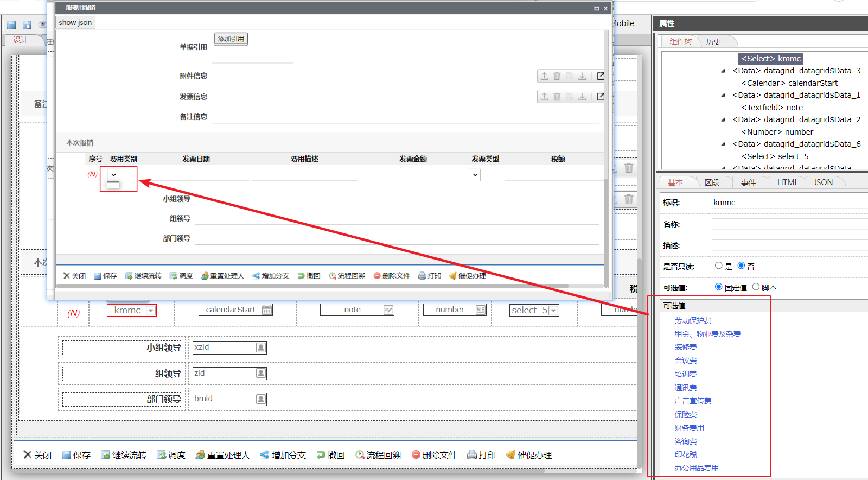Click 重置处理人 in the 一般费用报销 dialog toolbar
The image size is (868, 480).
222,276
